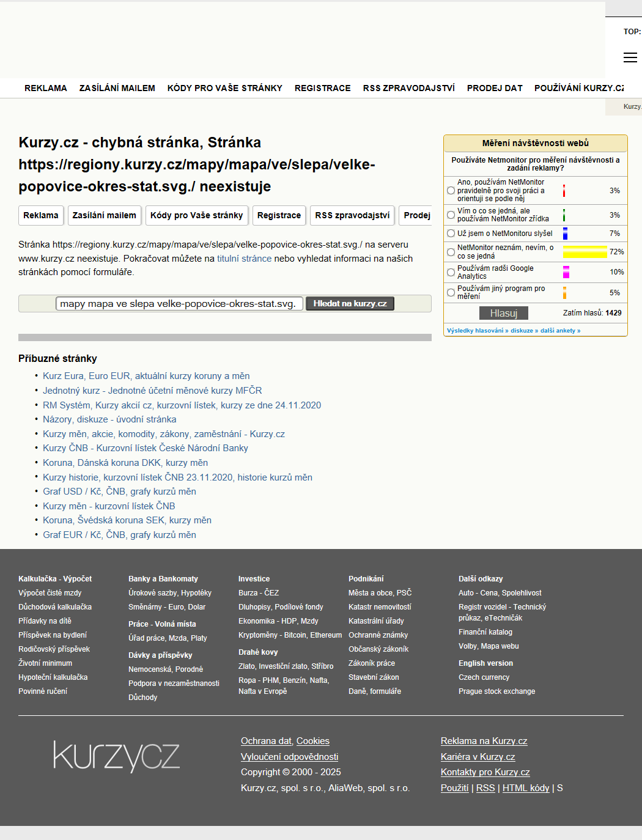Viewport: 642px width, 840px height.
Task: Open footer link Důchodová kalkulačka
Action: coord(55,607)
